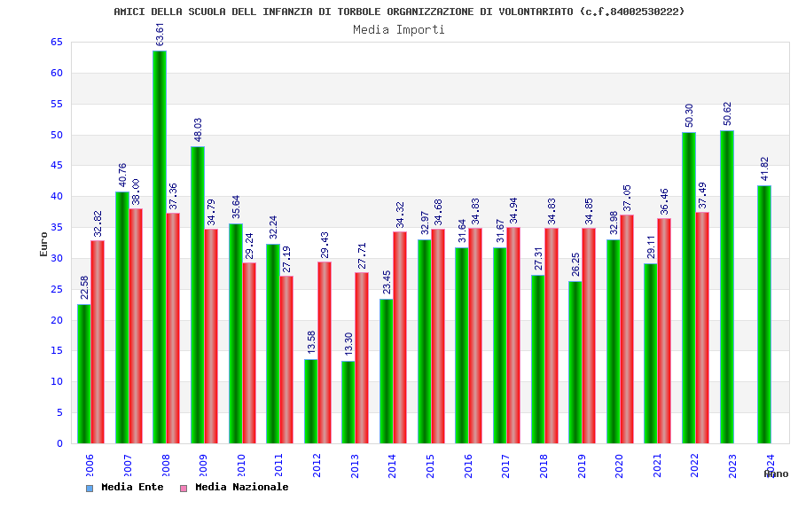This screenshot has height=532, width=798.
Task: Click the Euro y-axis title
Action: pyautogui.click(x=43, y=245)
